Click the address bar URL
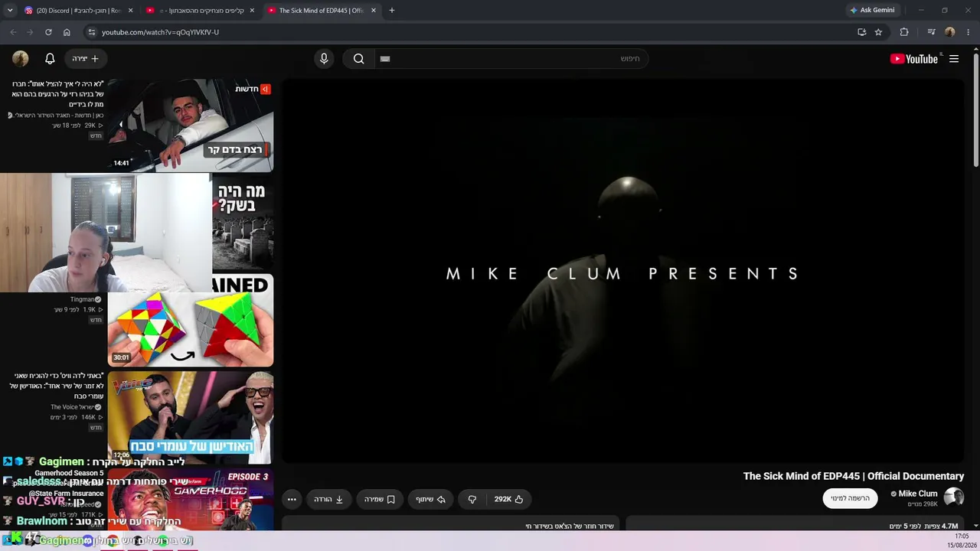This screenshot has height=551, width=980. [160, 32]
